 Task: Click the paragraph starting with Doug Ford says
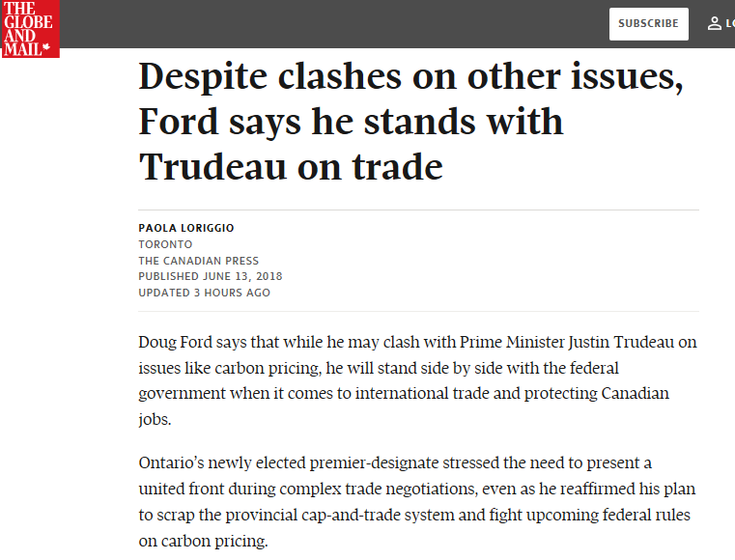pyautogui.click(x=417, y=381)
